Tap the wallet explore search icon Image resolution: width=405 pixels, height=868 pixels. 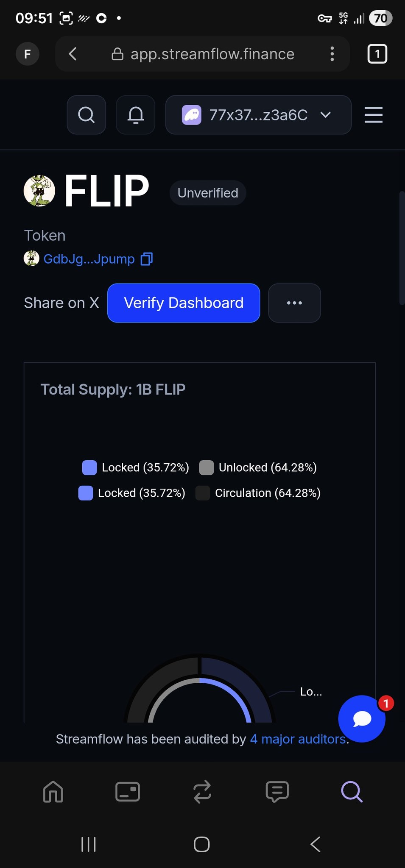pyautogui.click(x=352, y=792)
